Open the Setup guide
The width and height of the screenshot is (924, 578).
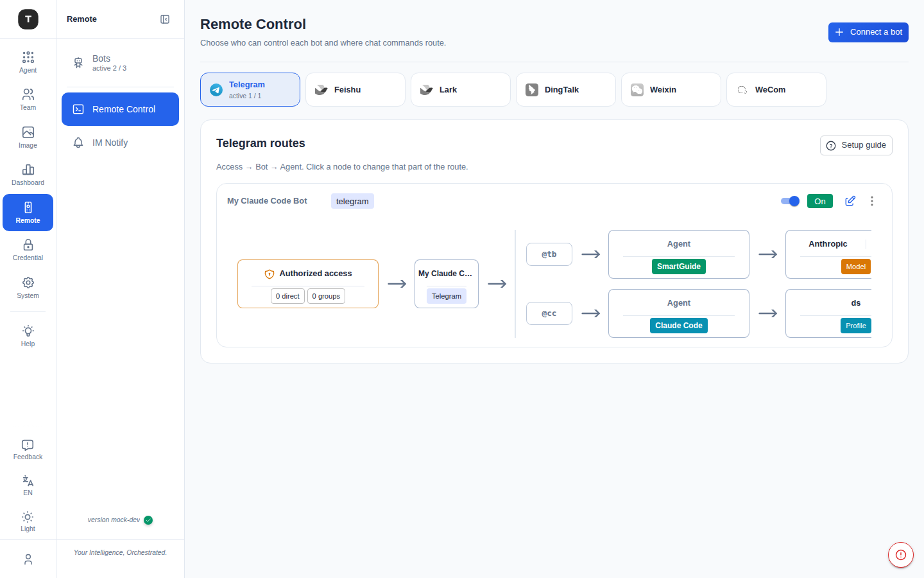(856, 145)
